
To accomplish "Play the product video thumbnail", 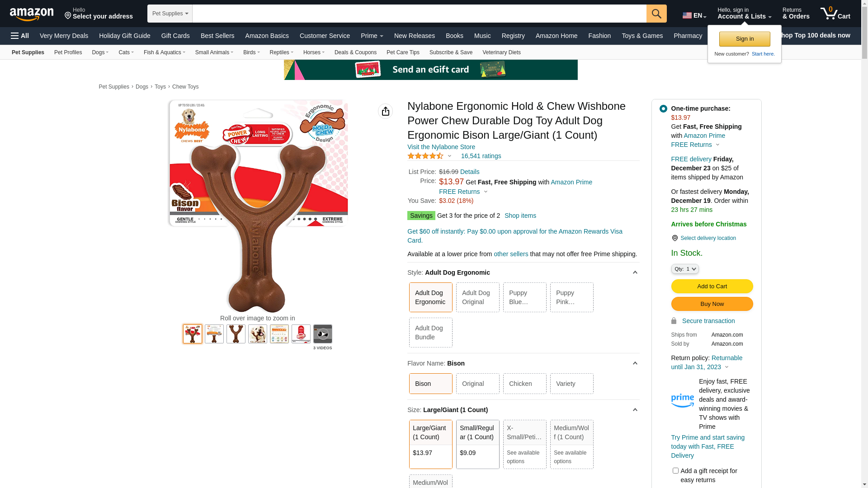I will coord(323,334).
